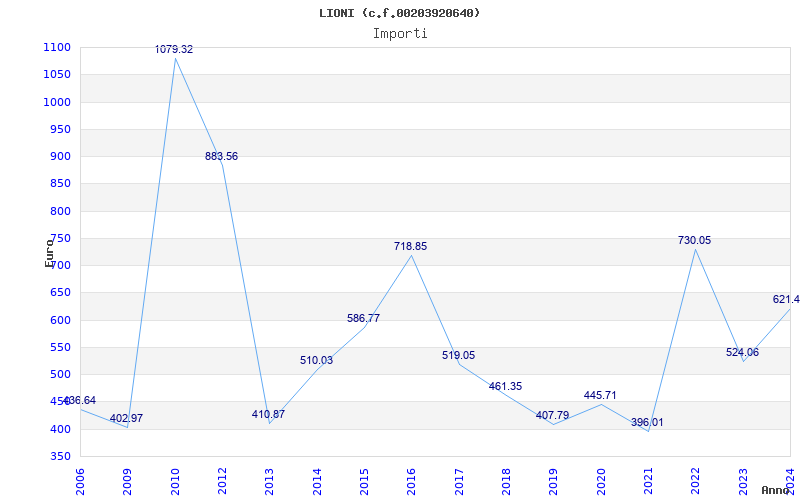Click the 510.03 value label
The height and width of the screenshot is (500, 800).
click(316, 361)
